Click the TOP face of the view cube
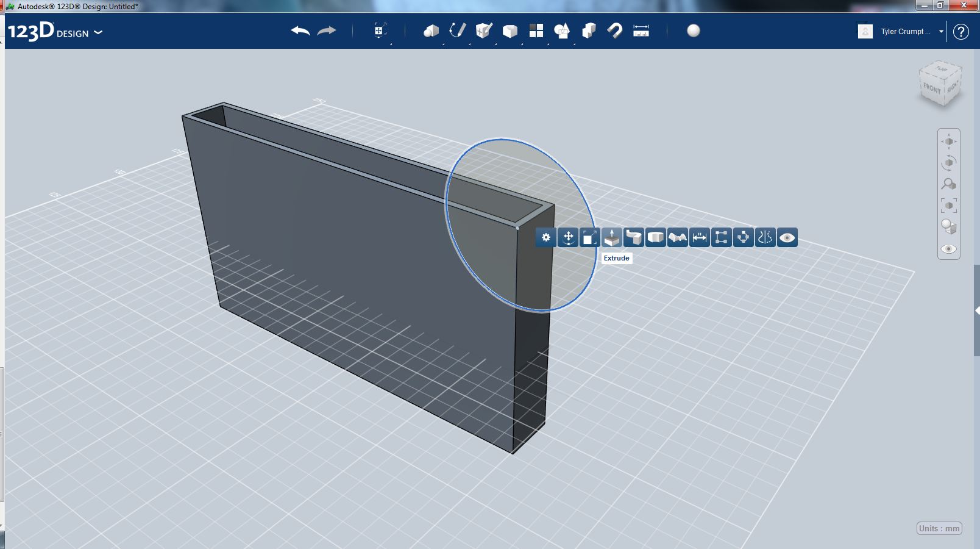This screenshot has height=549, width=980. point(941,69)
